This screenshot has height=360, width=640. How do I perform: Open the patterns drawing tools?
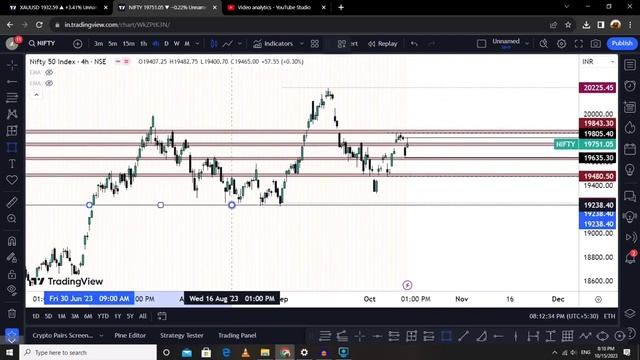(x=12, y=114)
